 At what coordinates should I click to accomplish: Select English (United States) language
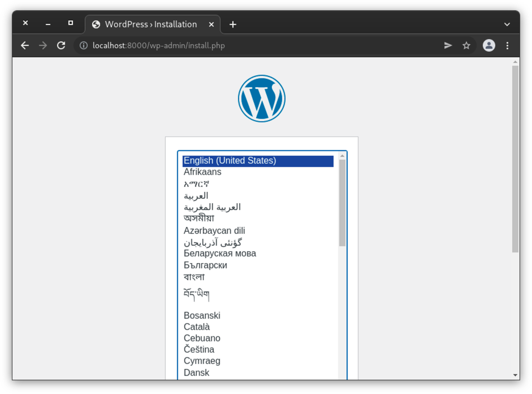click(x=230, y=161)
